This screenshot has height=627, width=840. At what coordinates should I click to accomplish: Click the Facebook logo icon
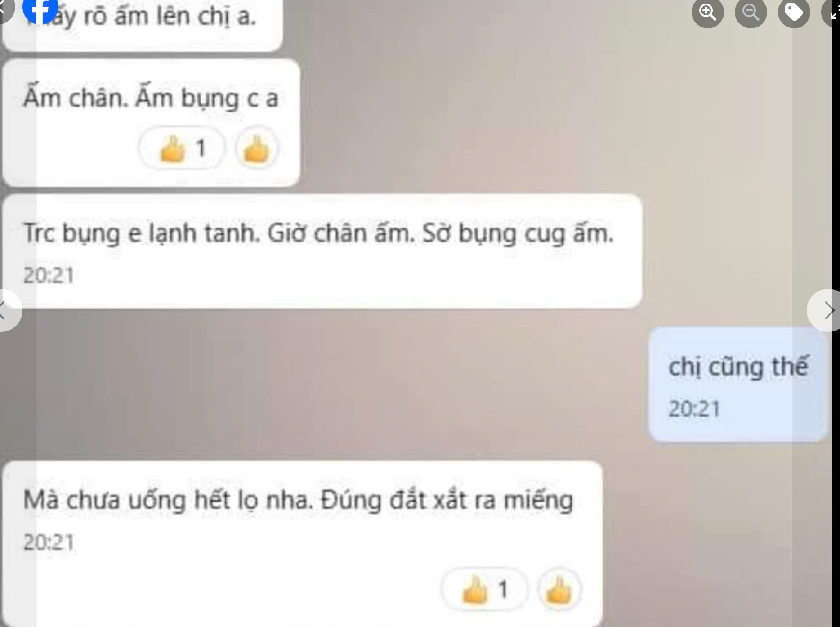click(40, 9)
